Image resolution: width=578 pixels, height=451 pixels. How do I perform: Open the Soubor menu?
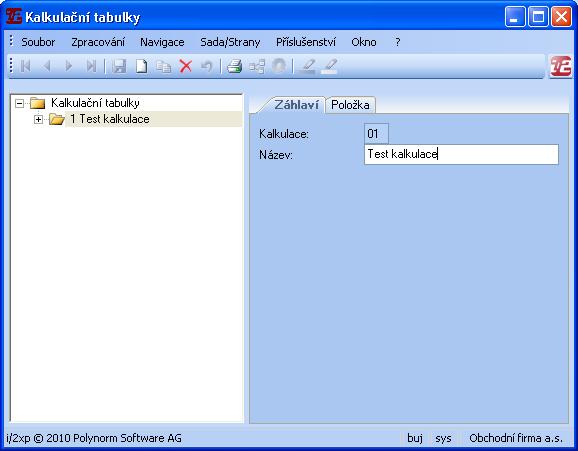(38, 42)
